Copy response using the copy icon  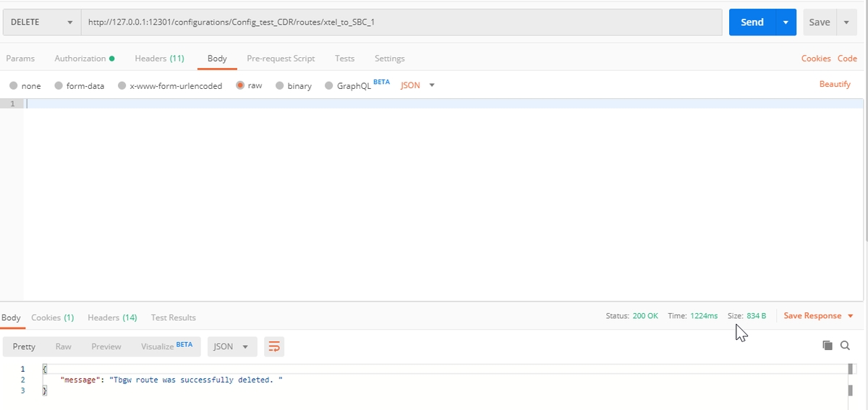pos(827,346)
